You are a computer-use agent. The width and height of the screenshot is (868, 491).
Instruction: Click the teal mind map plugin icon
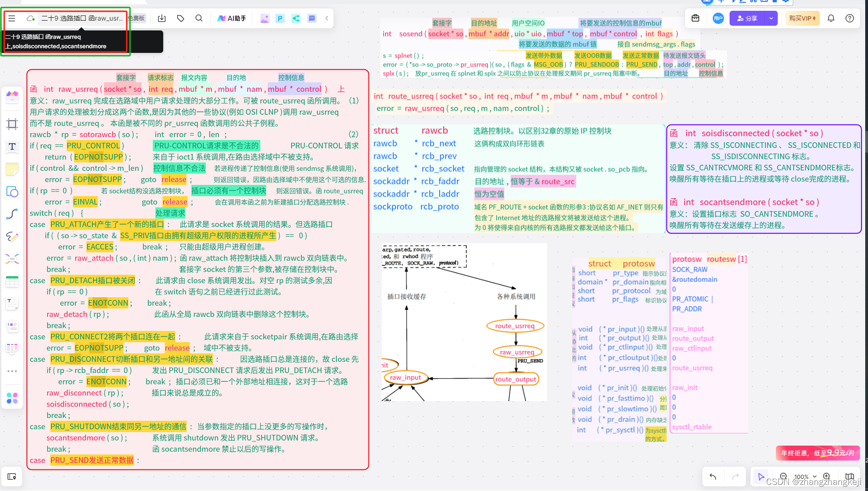coord(296,18)
